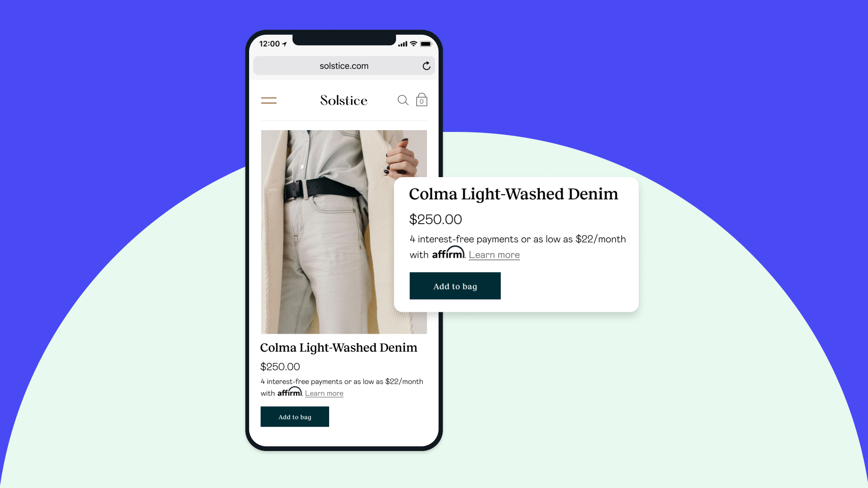
Task: Tap Add to bag button on product page
Action: click(x=294, y=417)
